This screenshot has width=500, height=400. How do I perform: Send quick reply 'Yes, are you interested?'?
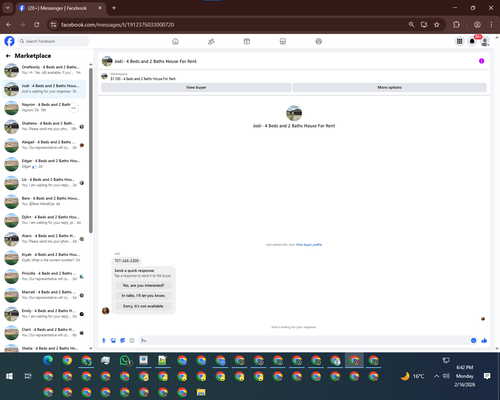(x=143, y=285)
